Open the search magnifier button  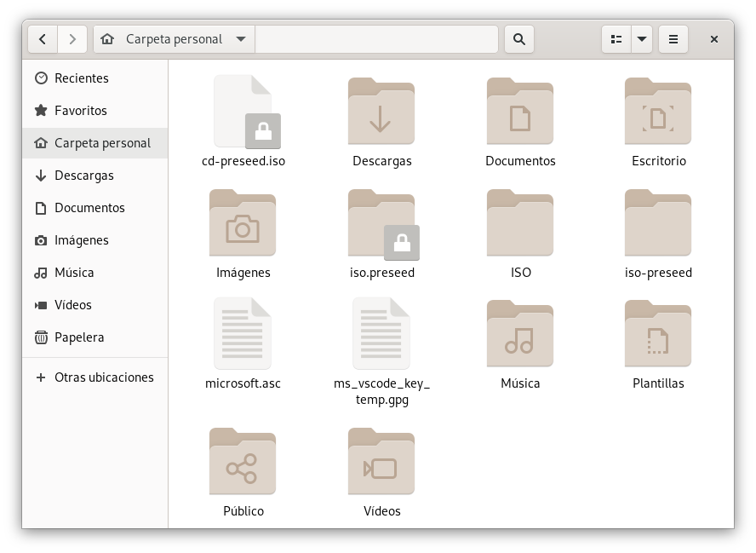[x=519, y=39]
